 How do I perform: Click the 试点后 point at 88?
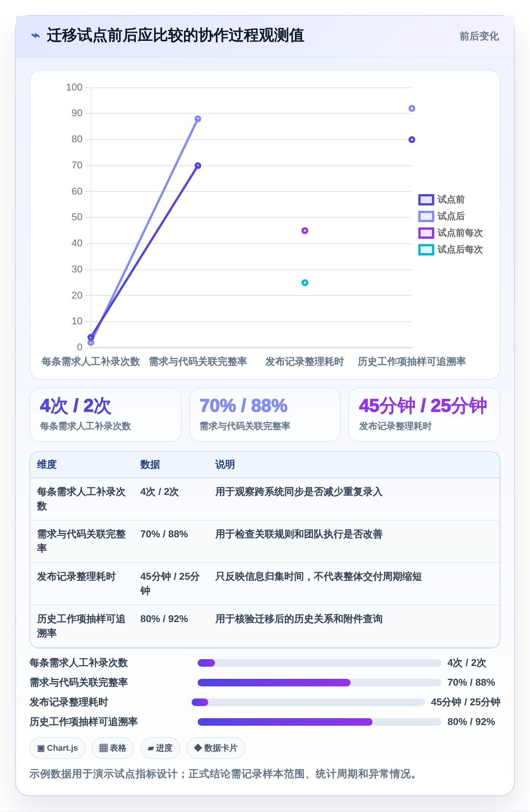(x=198, y=119)
